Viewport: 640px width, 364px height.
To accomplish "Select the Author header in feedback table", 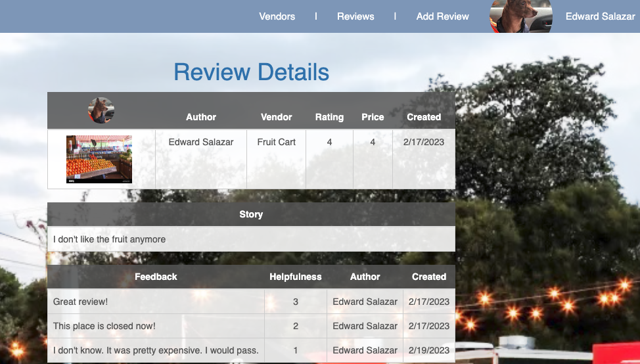I will 365,277.
